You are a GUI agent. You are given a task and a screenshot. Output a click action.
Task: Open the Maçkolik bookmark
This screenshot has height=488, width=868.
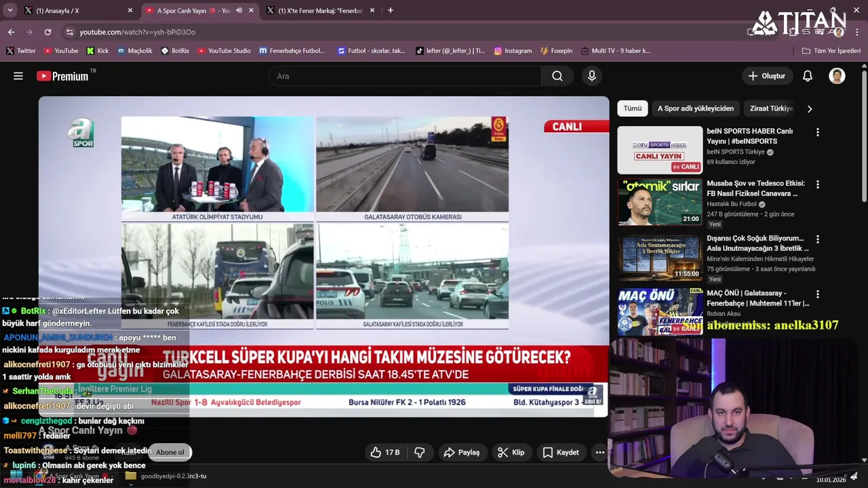[134, 51]
